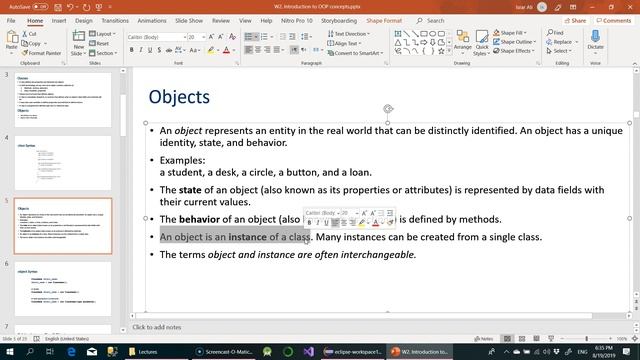Viewport: 640px width, 360px height.
Task: Open the Shape Outline dropdown
Action: pyautogui.click(x=514, y=42)
